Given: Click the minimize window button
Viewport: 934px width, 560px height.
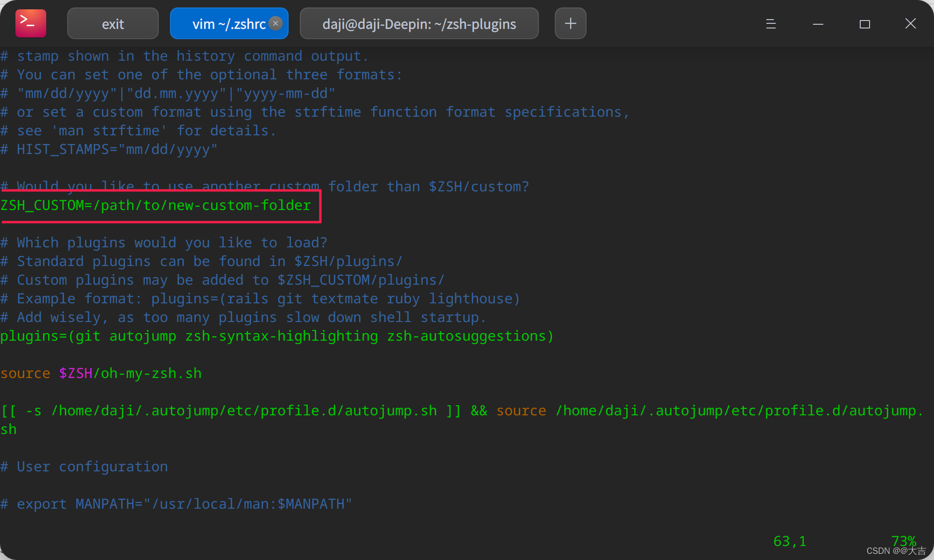Looking at the screenshot, I should pos(817,24).
